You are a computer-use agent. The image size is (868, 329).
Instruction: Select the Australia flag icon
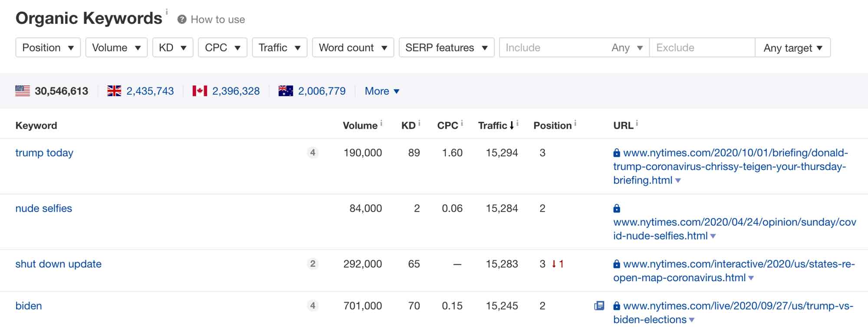click(x=286, y=91)
